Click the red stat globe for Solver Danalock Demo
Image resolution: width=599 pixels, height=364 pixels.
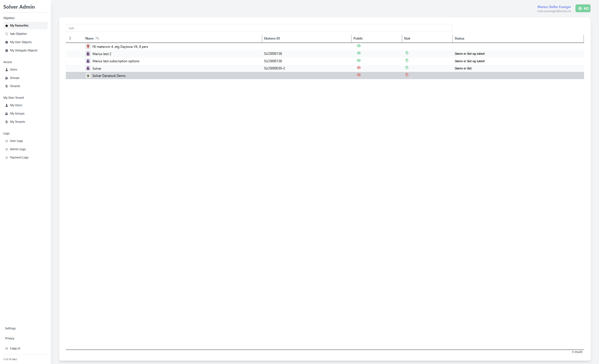(407, 75)
